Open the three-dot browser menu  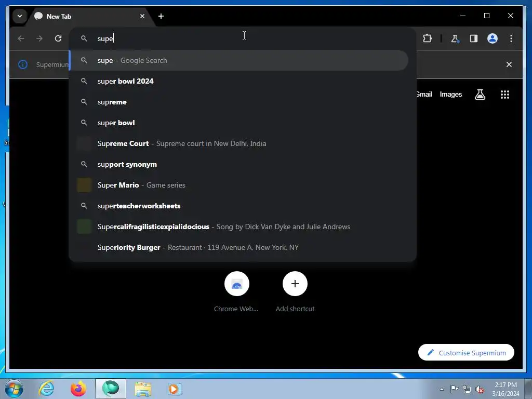(x=511, y=38)
